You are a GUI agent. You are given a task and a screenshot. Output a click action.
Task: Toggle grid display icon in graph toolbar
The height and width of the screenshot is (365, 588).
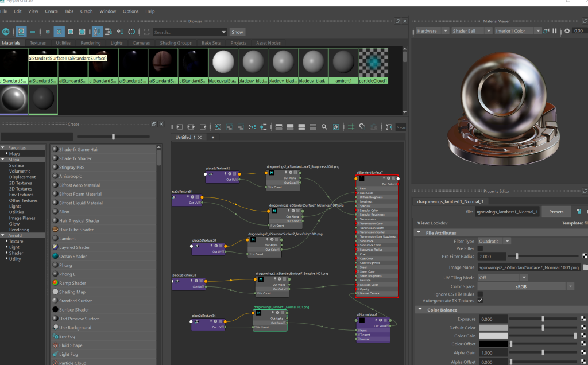(351, 127)
